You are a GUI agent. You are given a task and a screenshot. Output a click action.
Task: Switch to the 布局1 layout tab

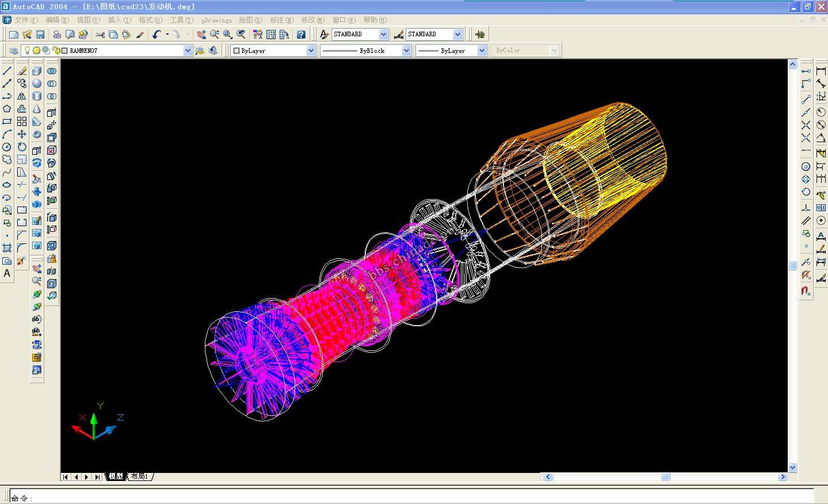coord(139,476)
